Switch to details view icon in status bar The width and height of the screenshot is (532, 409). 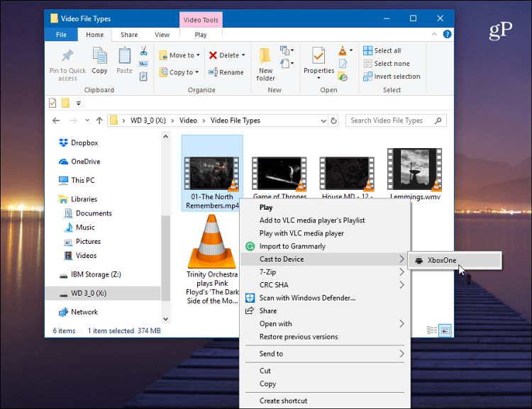(x=431, y=330)
